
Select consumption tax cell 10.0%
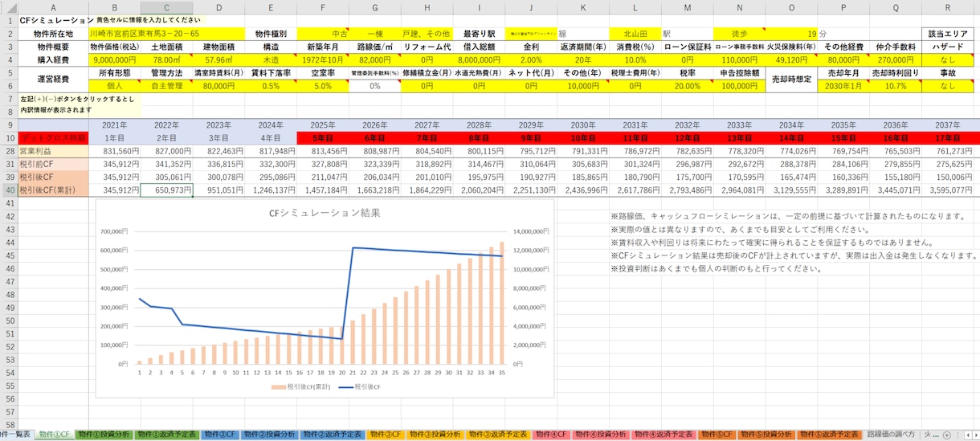[635, 59]
